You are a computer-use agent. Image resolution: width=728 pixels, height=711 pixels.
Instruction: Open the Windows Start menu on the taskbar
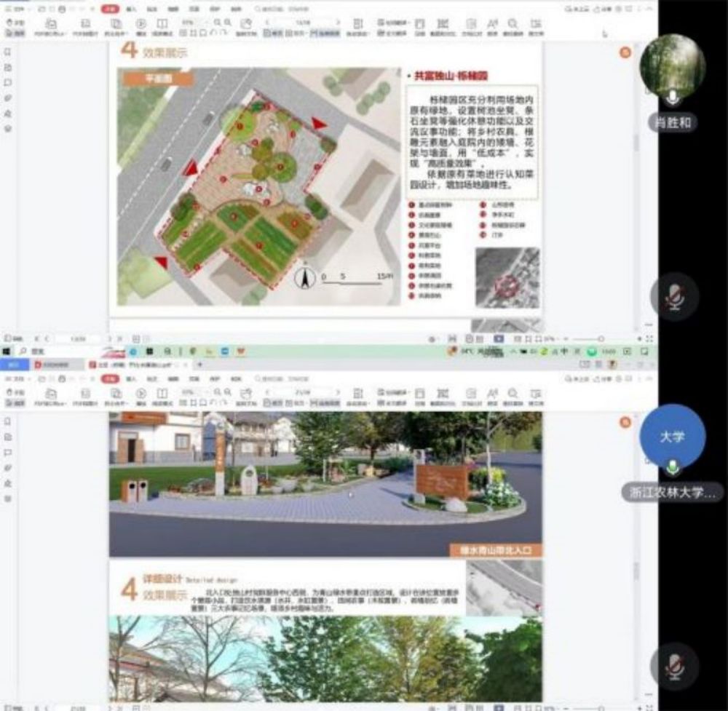(6, 351)
